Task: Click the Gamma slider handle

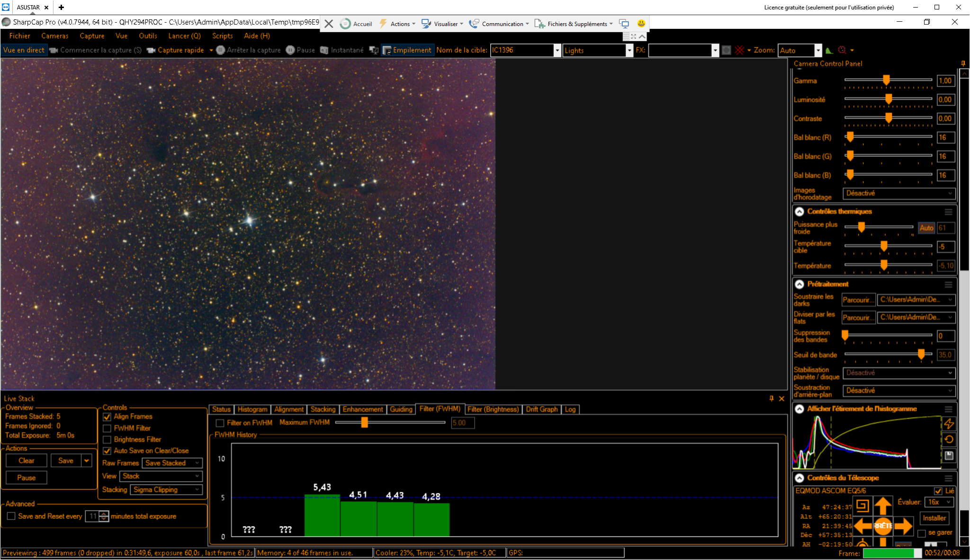Action: [886, 80]
